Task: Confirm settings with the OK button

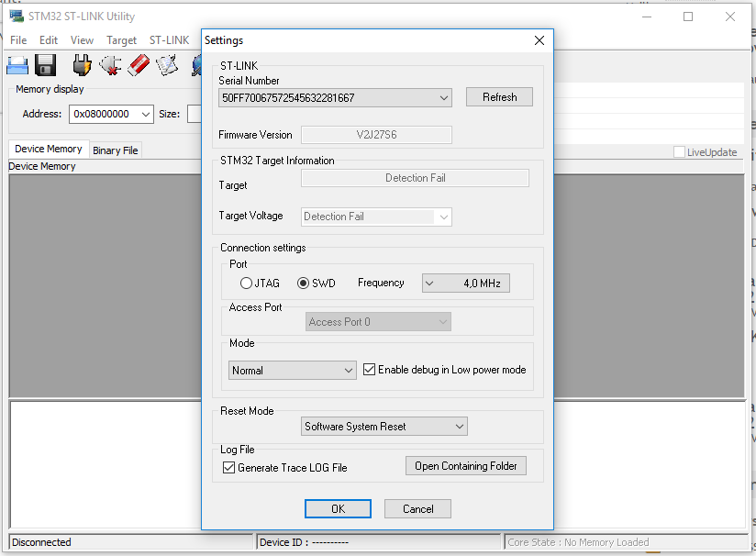Action: (338, 508)
